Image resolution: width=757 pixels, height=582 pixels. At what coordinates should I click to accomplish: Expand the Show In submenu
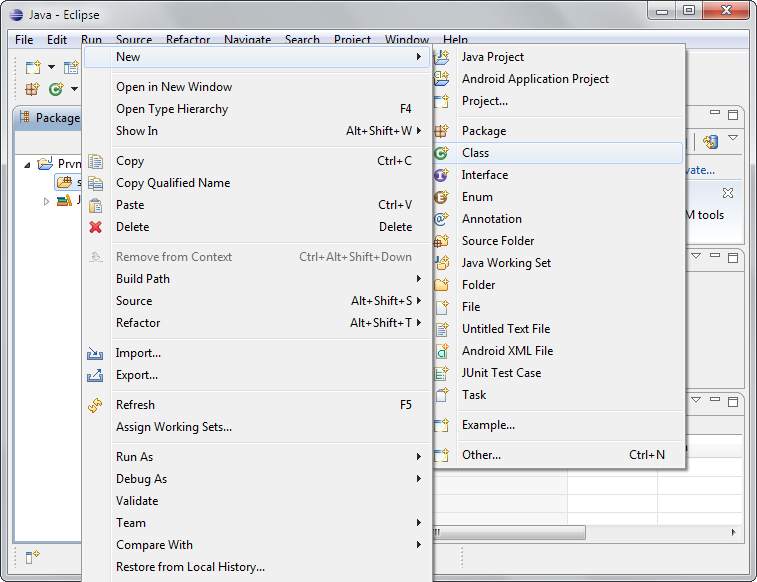(x=419, y=131)
